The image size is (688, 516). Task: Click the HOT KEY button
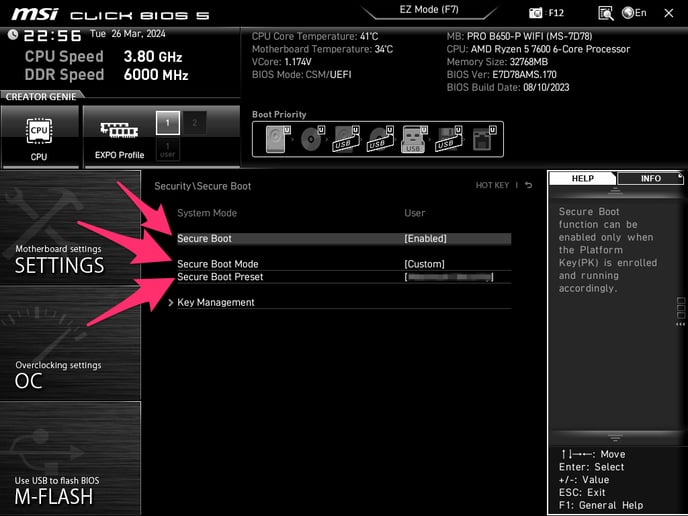tap(492, 185)
